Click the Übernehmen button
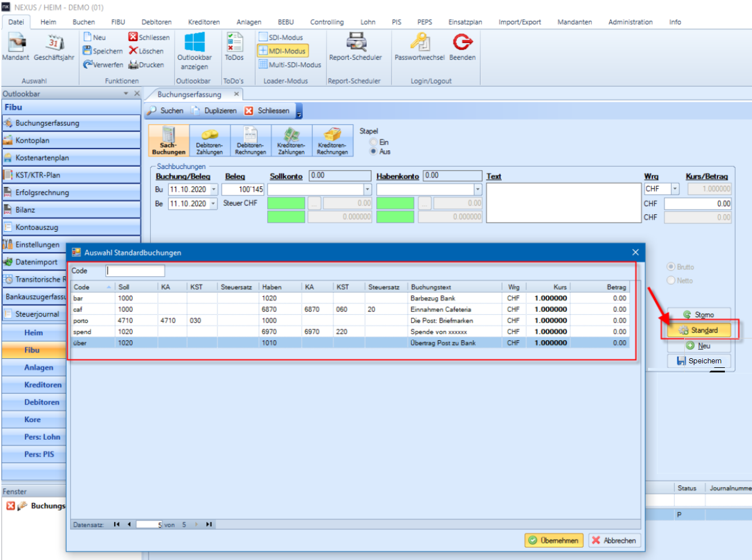Image resolution: width=752 pixels, height=560 pixels. (x=553, y=540)
